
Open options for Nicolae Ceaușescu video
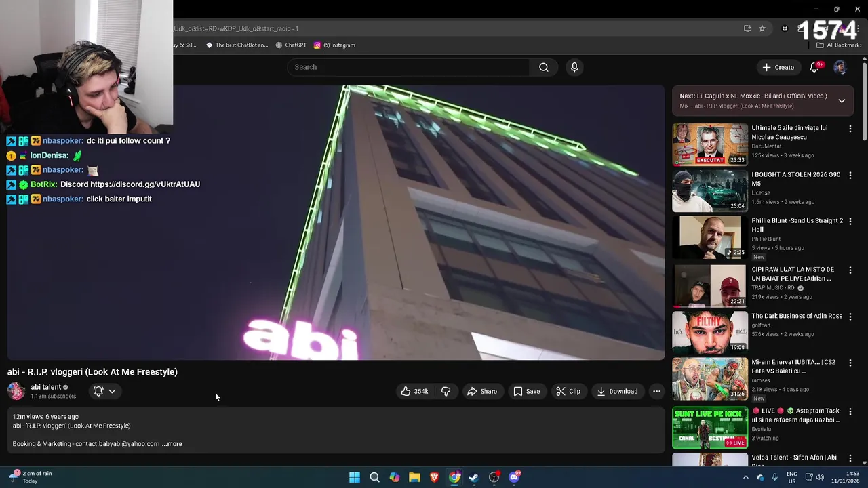[850, 129]
